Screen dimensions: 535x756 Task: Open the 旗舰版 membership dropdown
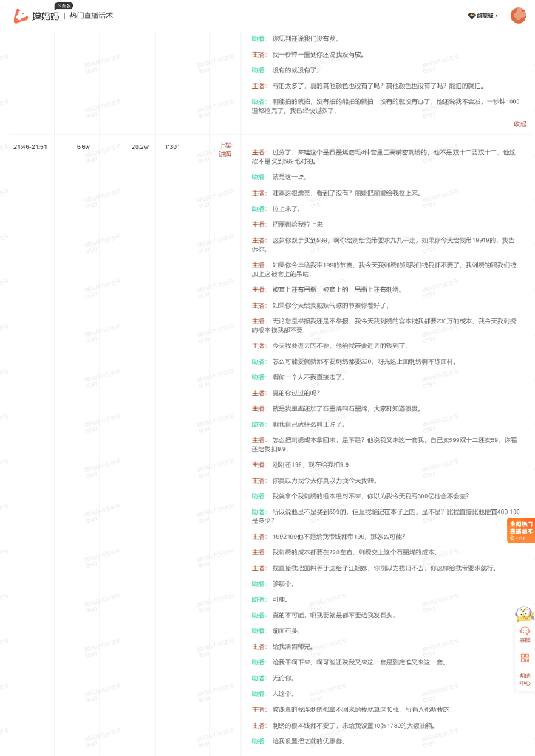pos(483,16)
